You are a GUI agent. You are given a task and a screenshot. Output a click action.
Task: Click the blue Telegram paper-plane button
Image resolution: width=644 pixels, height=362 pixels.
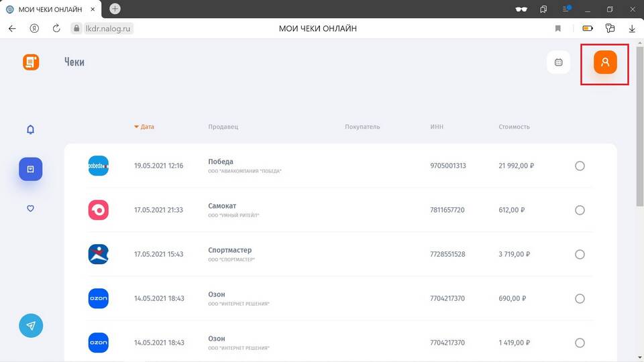(x=31, y=326)
